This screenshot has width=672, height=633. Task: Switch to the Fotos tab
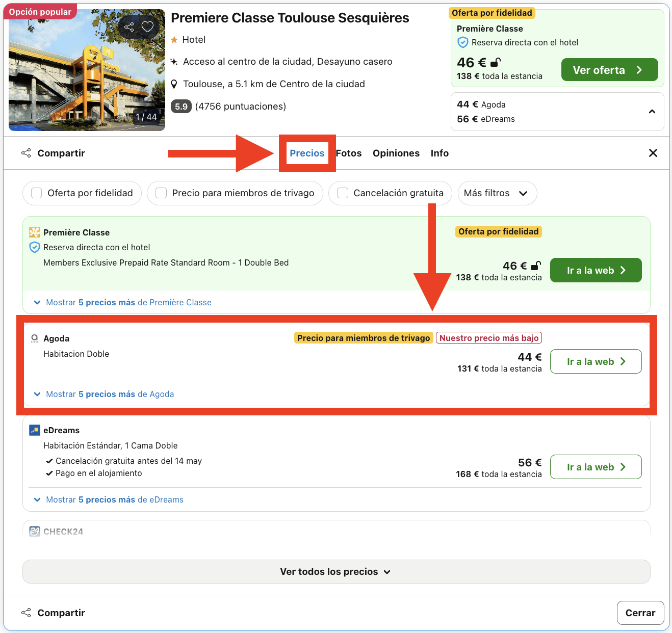(x=348, y=153)
